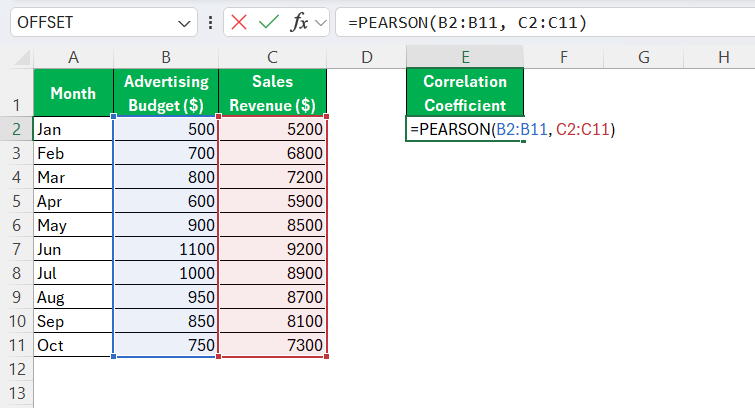Click the Sep cell
The height and width of the screenshot is (408, 755).
[x=73, y=321]
